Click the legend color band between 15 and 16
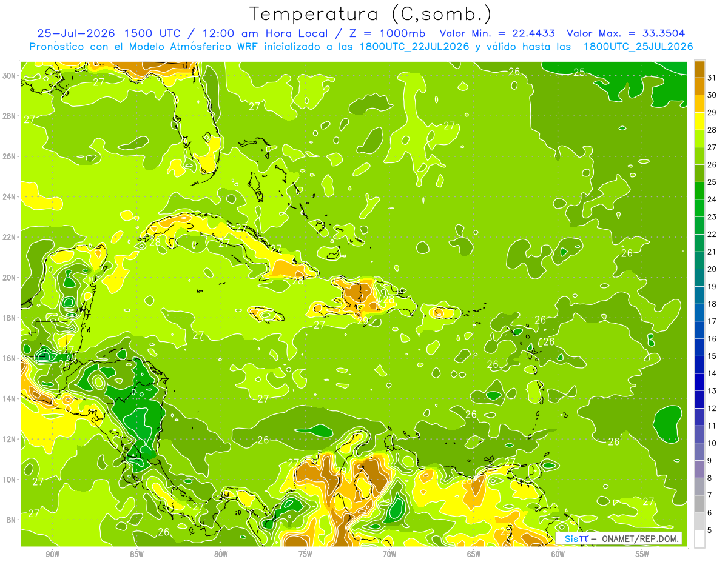Viewport: 728px width, 562px height. (699, 348)
